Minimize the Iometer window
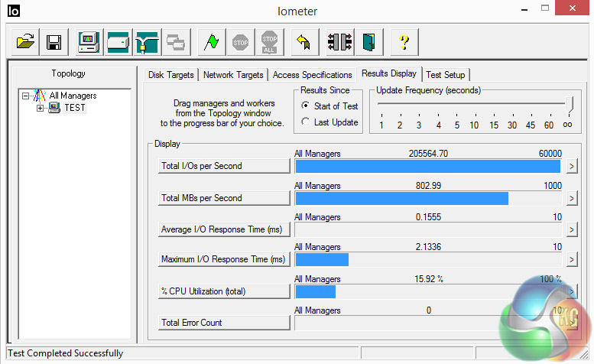Screen dimensions: 594x364 coord(524,9)
